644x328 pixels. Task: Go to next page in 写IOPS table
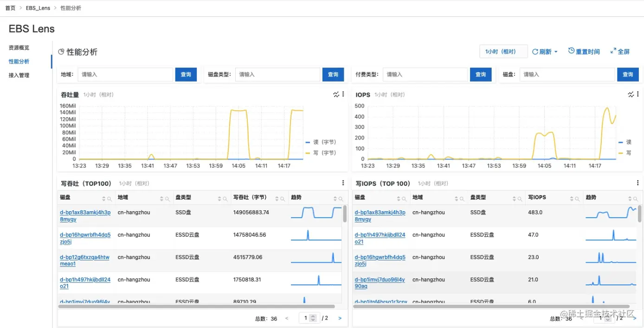(x=635, y=318)
